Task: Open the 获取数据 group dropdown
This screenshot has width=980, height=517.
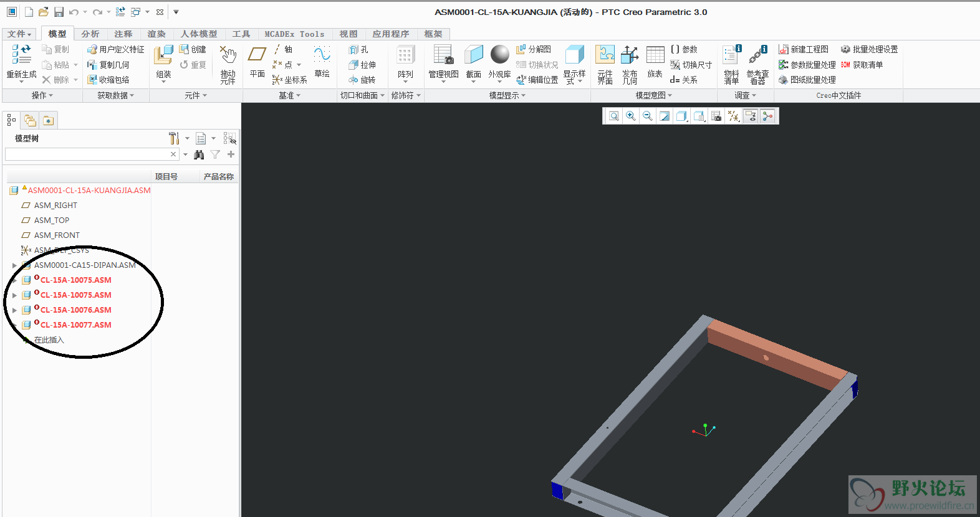Action: tap(116, 95)
